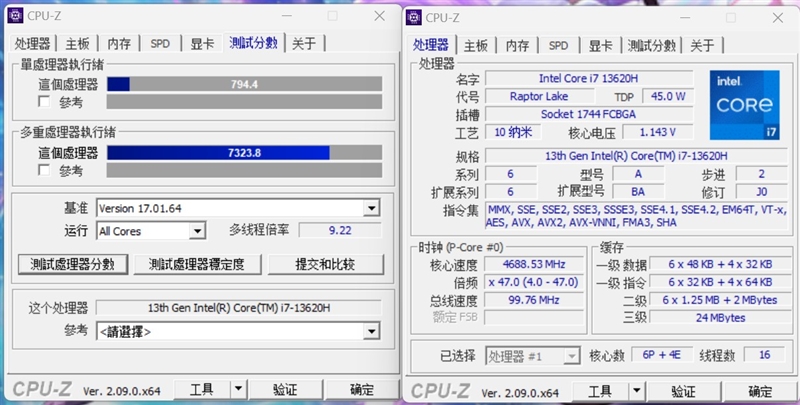Open 关于 tab in left window
The image size is (800, 405).
[304, 44]
